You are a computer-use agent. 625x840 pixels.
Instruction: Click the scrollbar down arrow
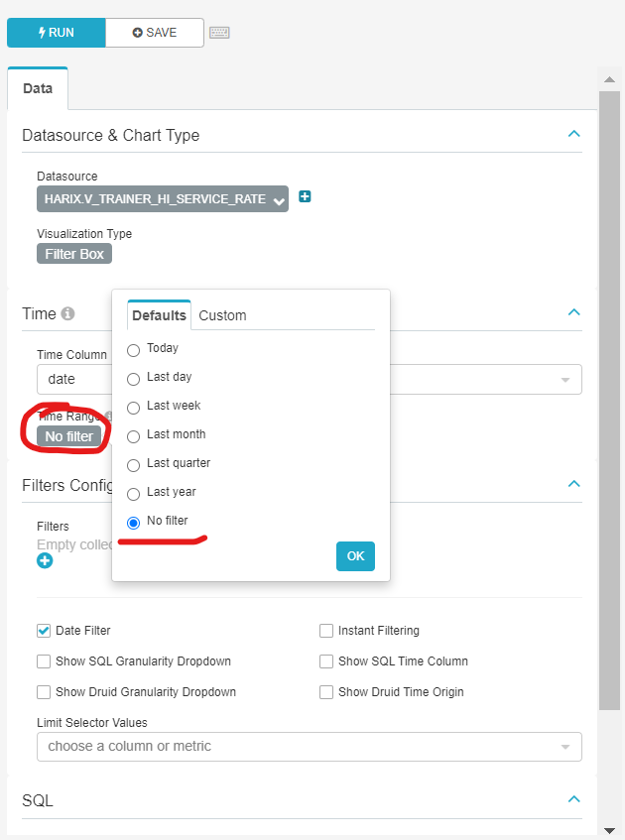click(611, 830)
